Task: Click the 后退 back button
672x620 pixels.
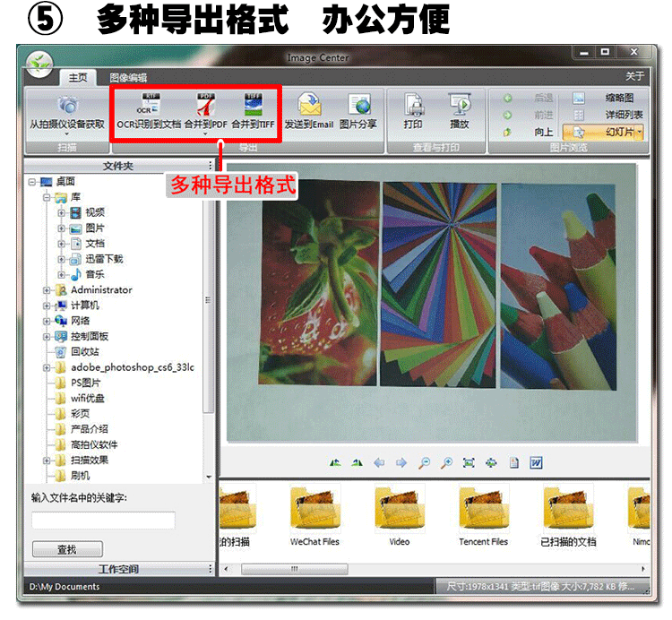Action: 528,99
